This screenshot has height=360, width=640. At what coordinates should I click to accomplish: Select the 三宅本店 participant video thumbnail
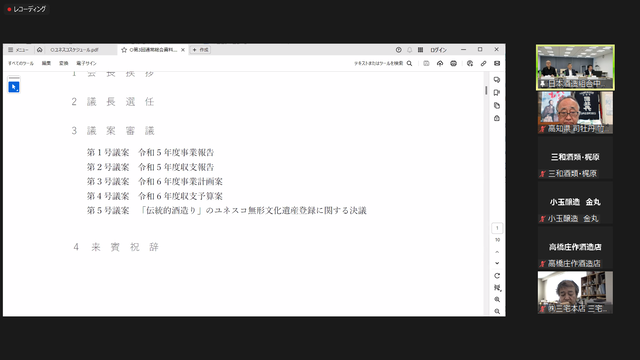point(575,293)
